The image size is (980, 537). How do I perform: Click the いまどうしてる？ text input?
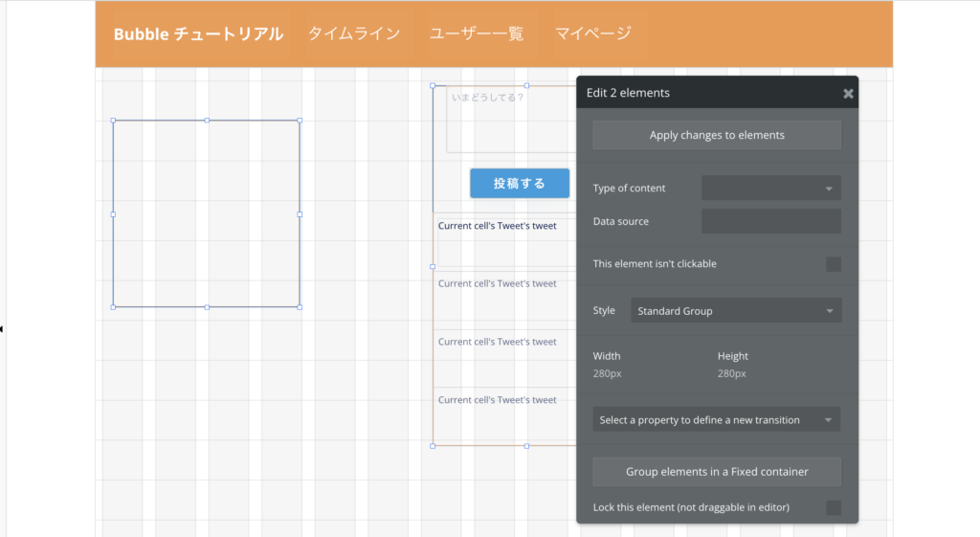click(x=511, y=120)
